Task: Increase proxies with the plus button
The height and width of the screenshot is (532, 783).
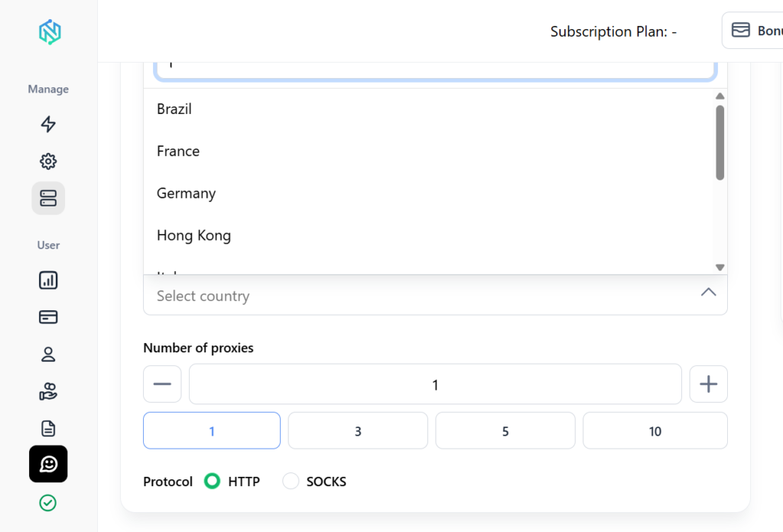Action: click(709, 384)
